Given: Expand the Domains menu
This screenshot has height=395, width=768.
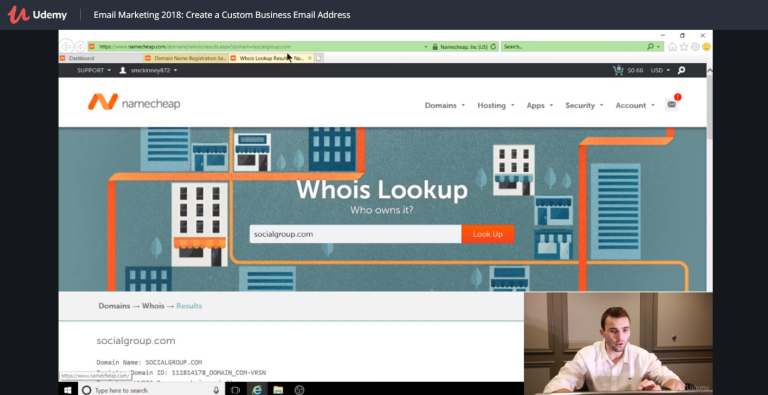Looking at the screenshot, I should pyautogui.click(x=445, y=105).
